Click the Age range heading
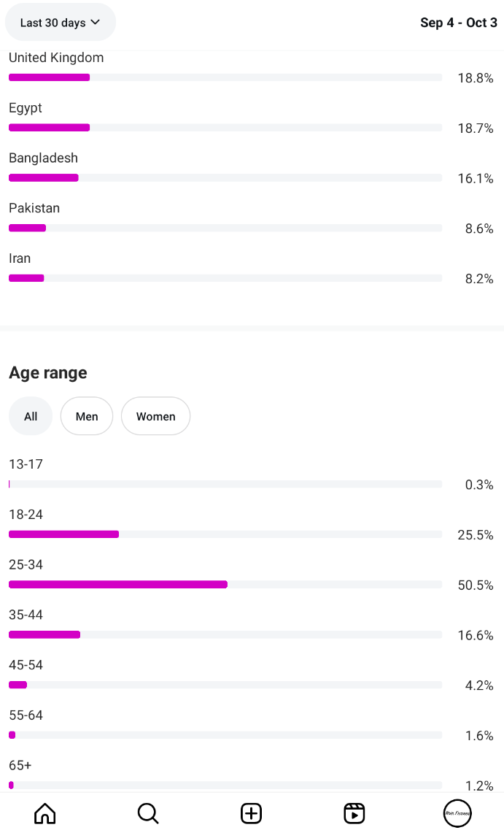Image resolution: width=504 pixels, height=830 pixels. click(x=48, y=373)
